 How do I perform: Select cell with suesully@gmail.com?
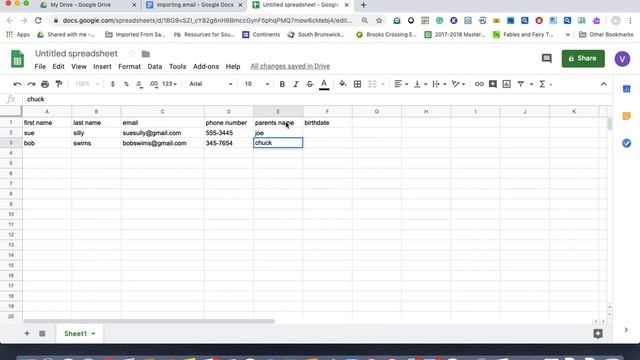(x=162, y=133)
